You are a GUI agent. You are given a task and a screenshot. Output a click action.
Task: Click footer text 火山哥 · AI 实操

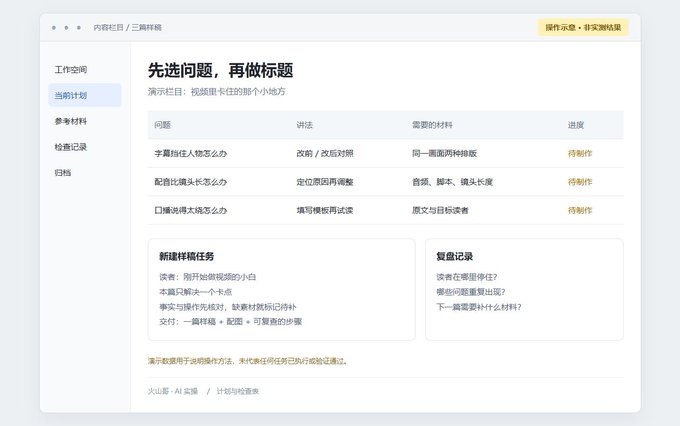173,391
